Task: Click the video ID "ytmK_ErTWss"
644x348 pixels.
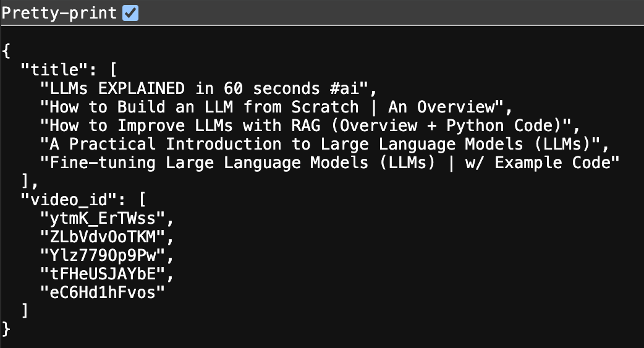Action: coord(103,218)
